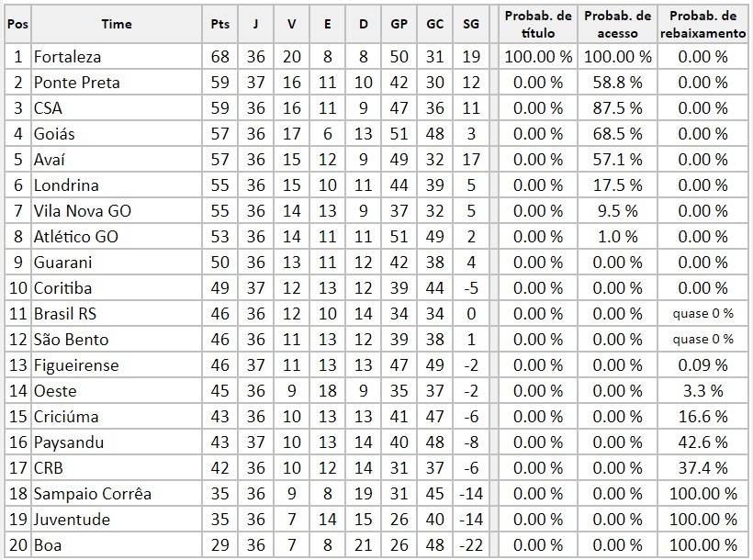Click the Probab. de título header
753x560 pixels.
[538, 24]
